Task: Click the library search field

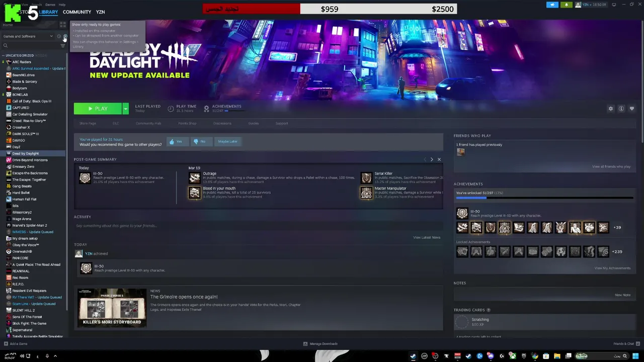Action: [x=30, y=46]
